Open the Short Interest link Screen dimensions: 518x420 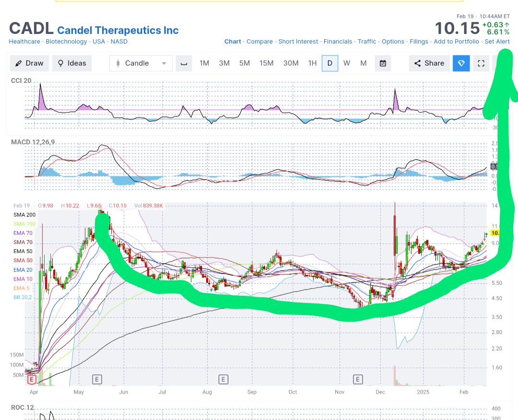click(298, 42)
